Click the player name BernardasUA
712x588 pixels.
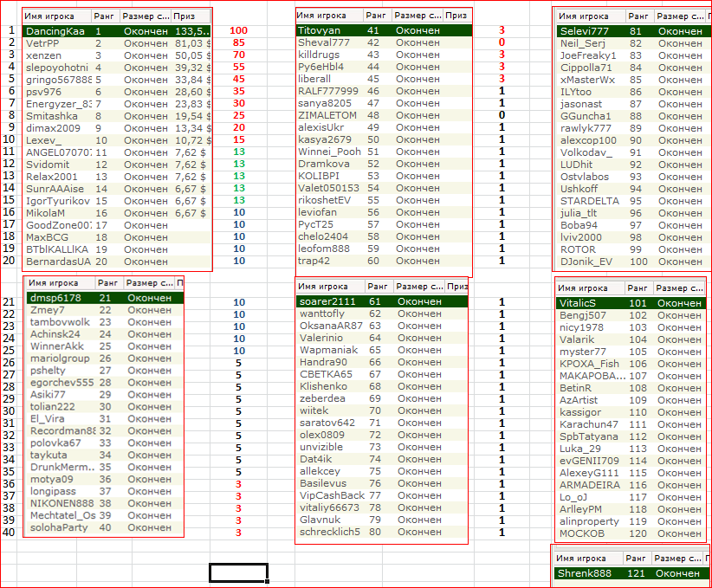click(x=59, y=262)
